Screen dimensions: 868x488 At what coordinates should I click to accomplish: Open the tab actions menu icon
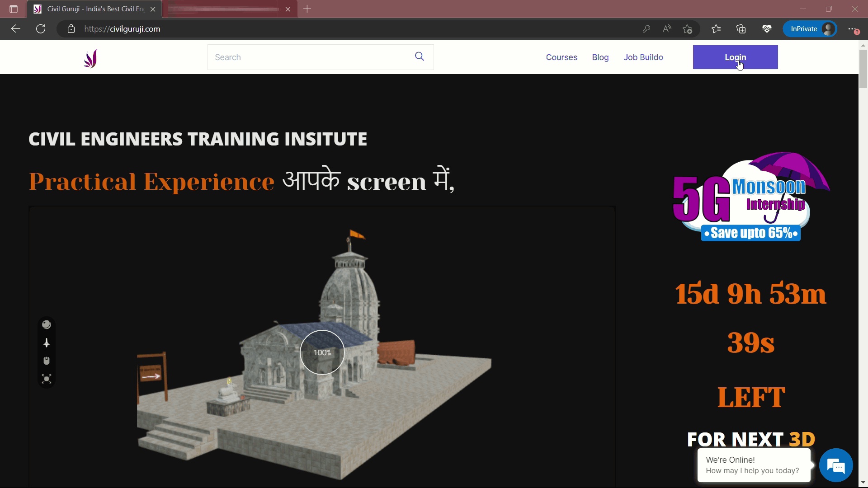point(14,9)
